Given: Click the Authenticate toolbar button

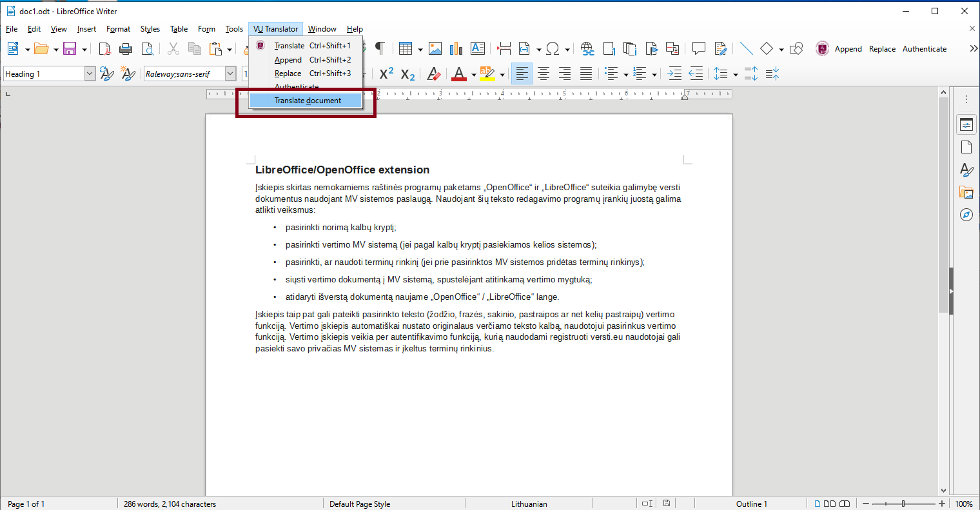Looking at the screenshot, I should coord(925,49).
